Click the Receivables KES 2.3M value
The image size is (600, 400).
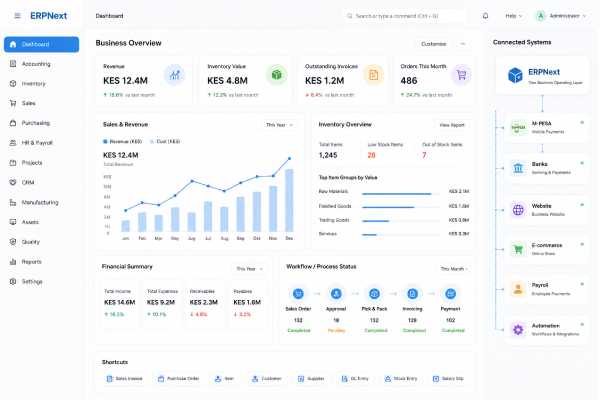coord(204,302)
